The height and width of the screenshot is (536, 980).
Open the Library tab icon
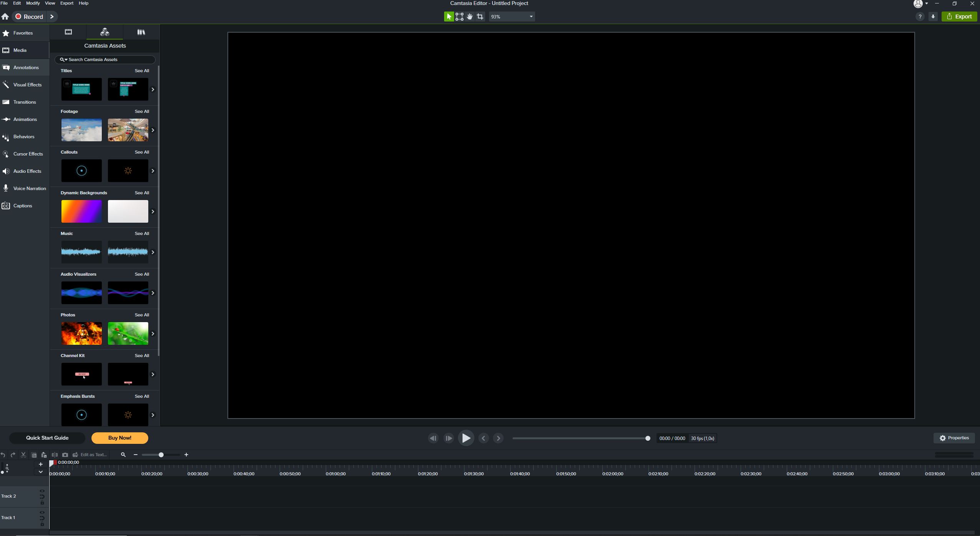click(141, 32)
